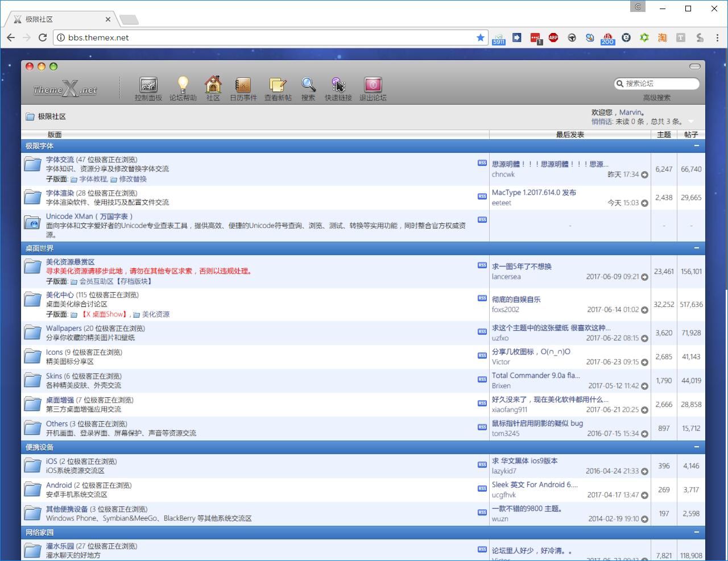Open thread 求一图5年了不想换
The height and width of the screenshot is (561, 728).
tap(522, 267)
